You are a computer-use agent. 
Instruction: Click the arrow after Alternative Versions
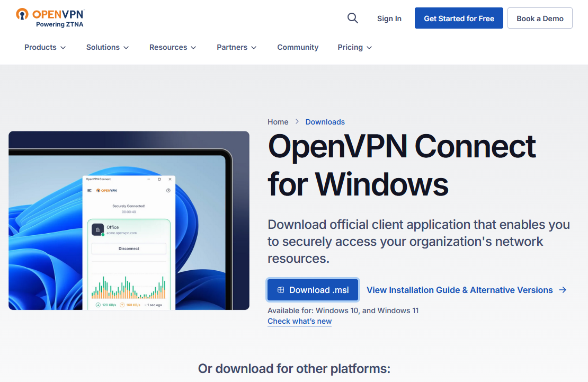click(563, 290)
